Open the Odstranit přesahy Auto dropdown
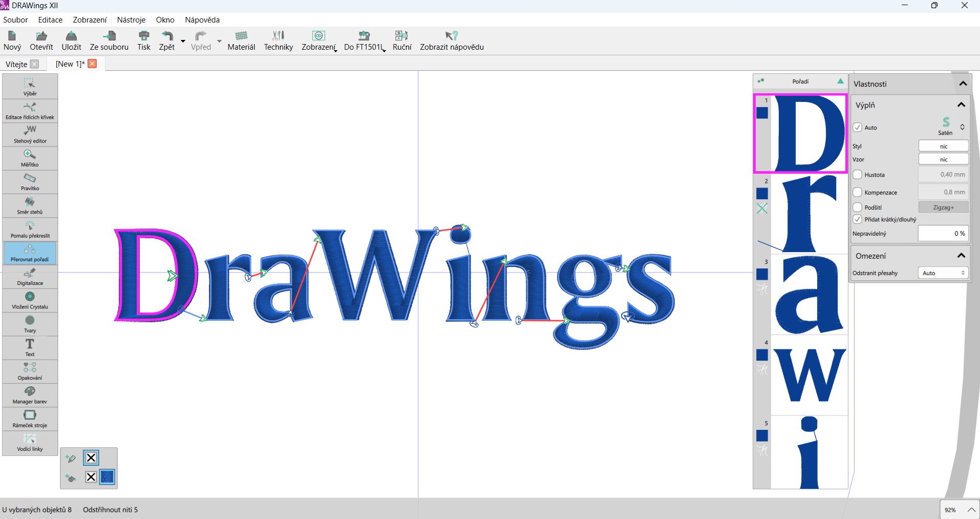 [x=943, y=273]
